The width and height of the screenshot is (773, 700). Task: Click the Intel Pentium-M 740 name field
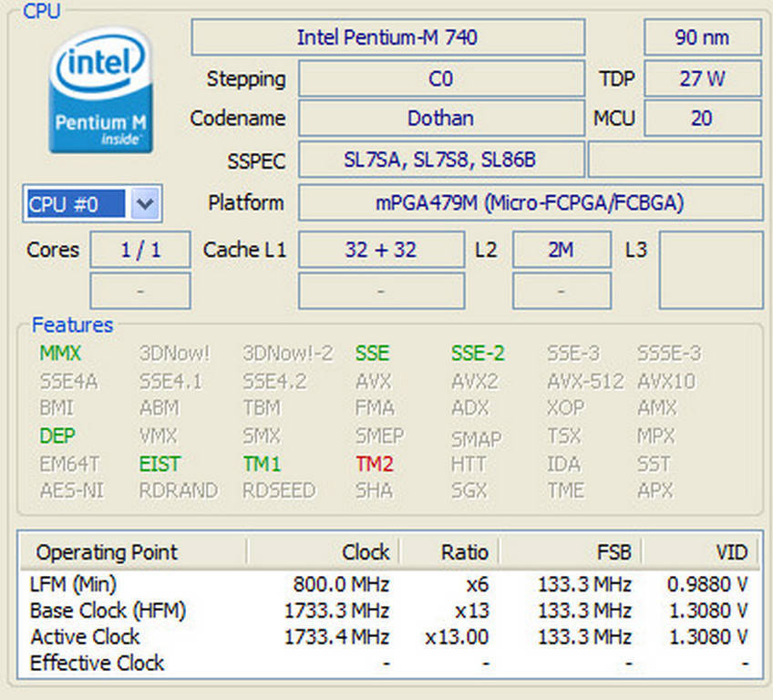[x=387, y=37]
